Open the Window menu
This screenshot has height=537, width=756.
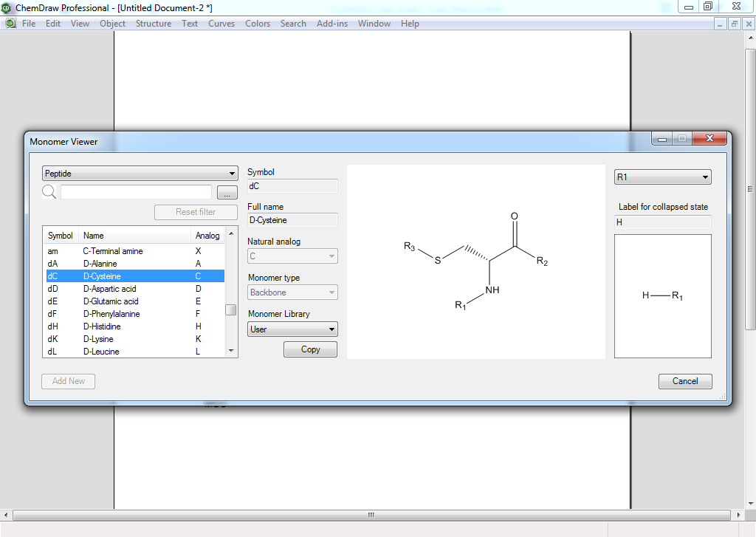coord(374,23)
